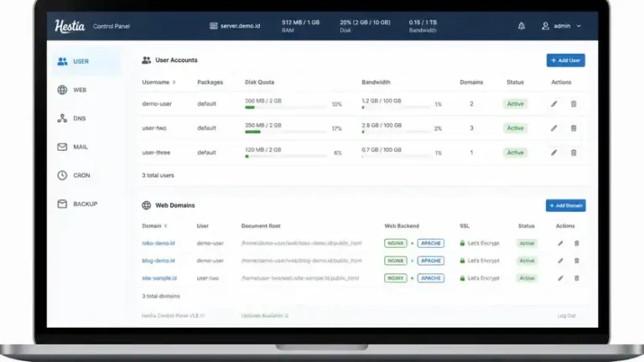The width and height of the screenshot is (644, 362).
Task: Delete user-two with the trash icon
Action: pyautogui.click(x=574, y=128)
